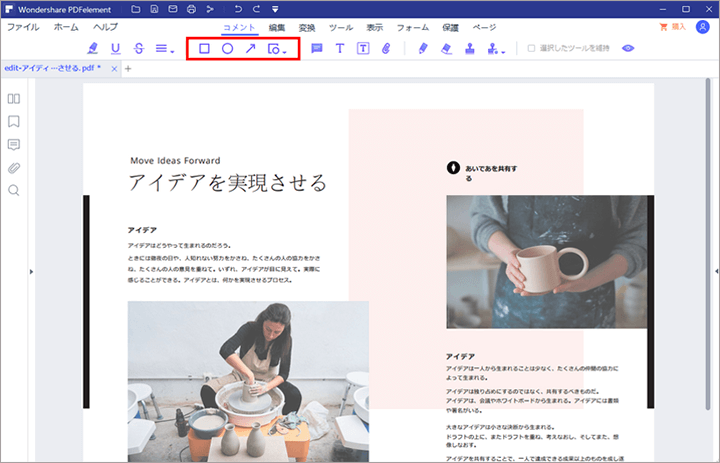The height and width of the screenshot is (463, 720).
Task: Select the edit-アイディ…させる.pdf document tab
Action: point(52,68)
